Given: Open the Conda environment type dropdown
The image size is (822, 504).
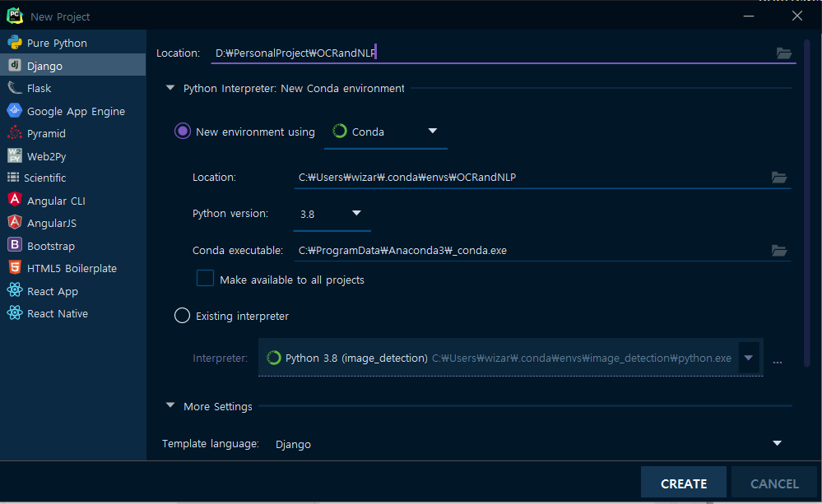Looking at the screenshot, I should click(385, 132).
